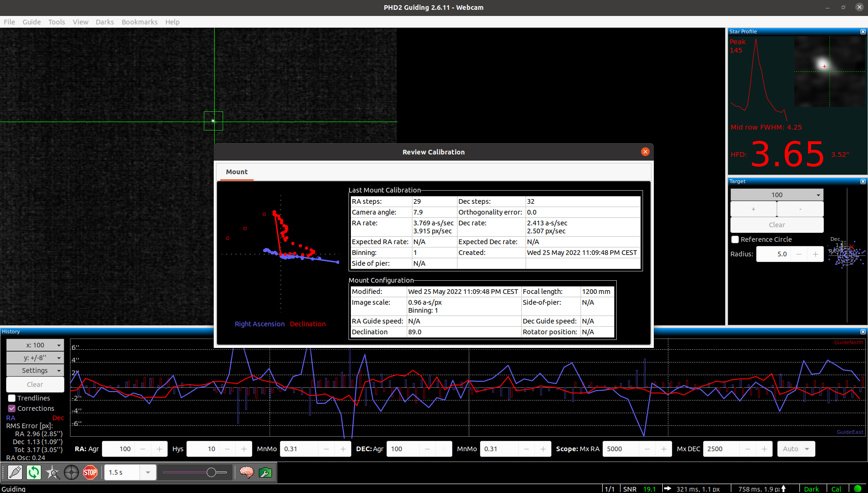Viewport: 868px width, 493px height.
Task: Click the green guide star selection box
Action: pos(213,121)
